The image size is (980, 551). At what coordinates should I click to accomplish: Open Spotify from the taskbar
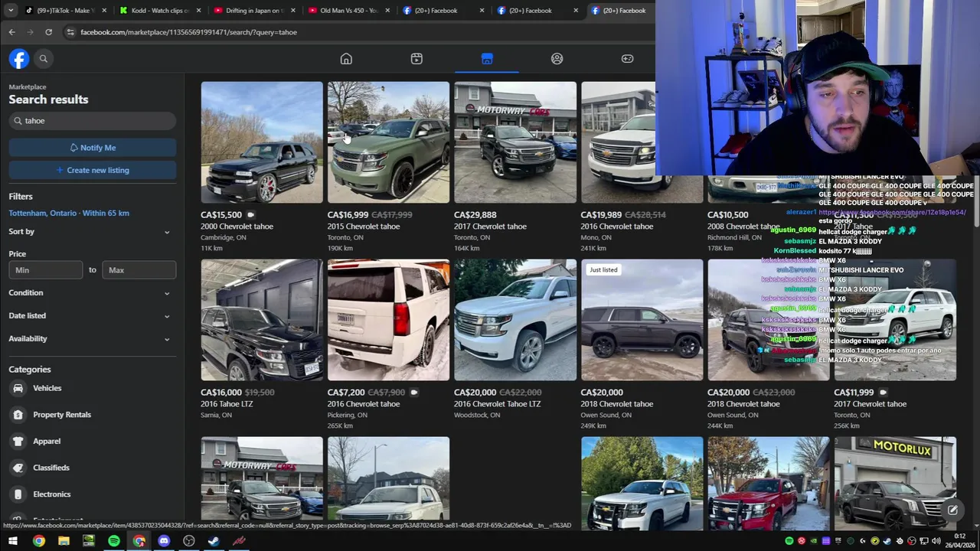point(113,541)
